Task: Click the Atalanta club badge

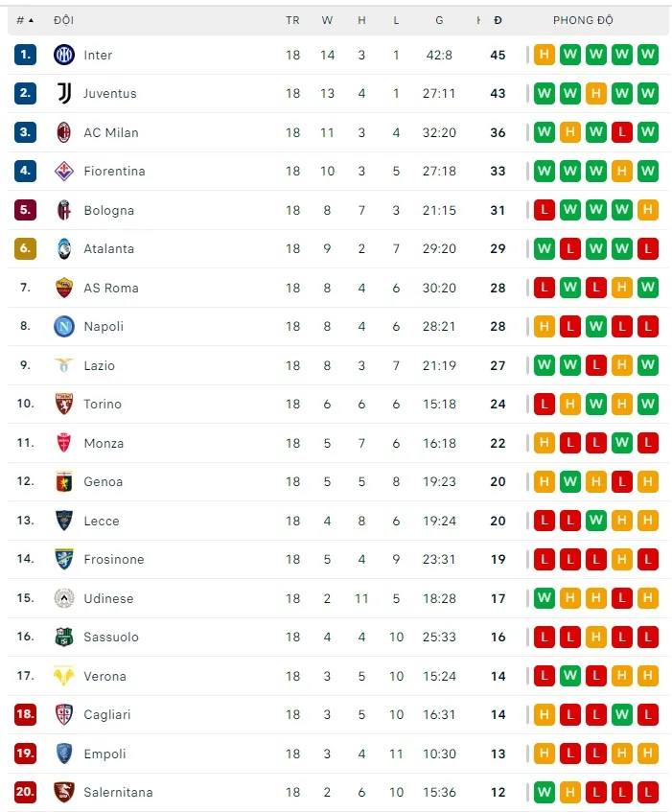Action: coord(64,248)
